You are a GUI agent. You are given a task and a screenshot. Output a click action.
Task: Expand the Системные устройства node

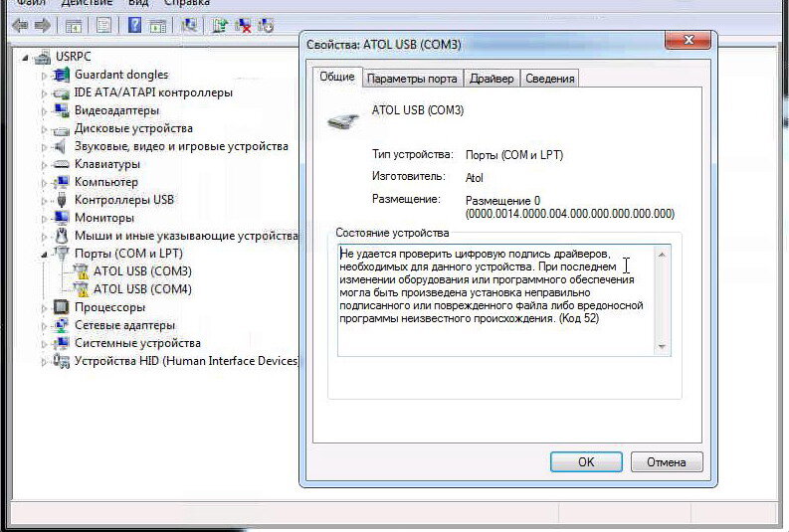[x=44, y=344]
